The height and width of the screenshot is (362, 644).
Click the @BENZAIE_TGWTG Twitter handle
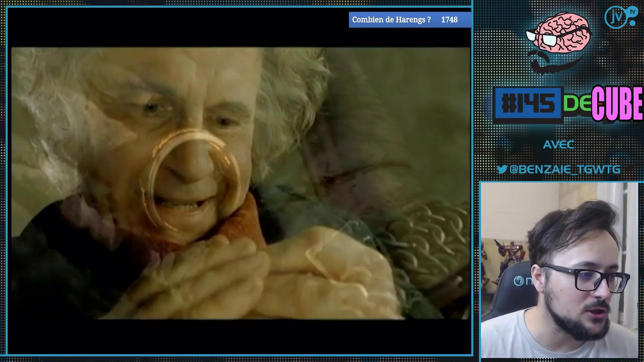pyautogui.click(x=565, y=169)
